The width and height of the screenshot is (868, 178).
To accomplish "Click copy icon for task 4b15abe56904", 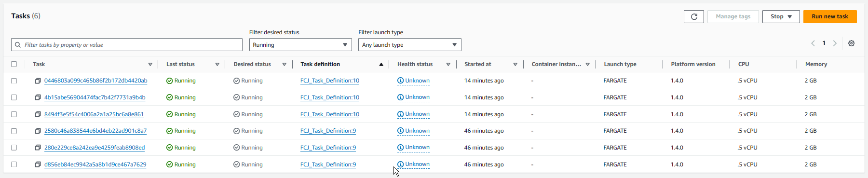I will click(x=38, y=97).
